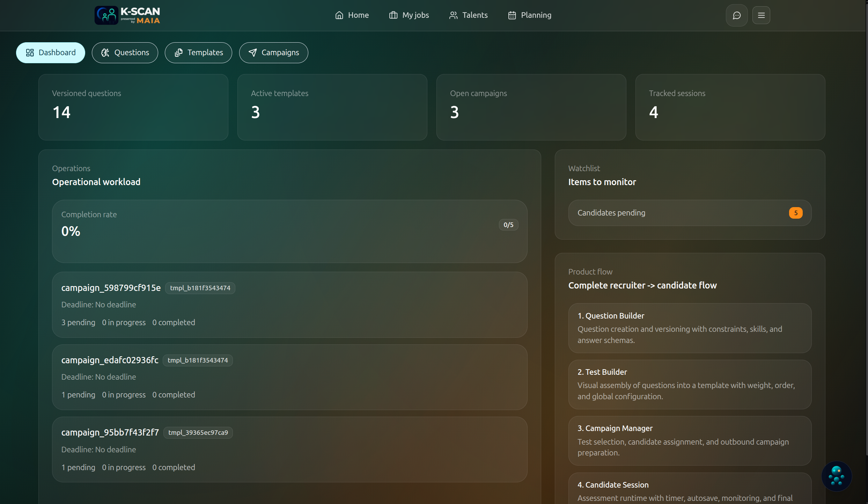The image size is (868, 504).
Task: Open the hamburger menu icon
Action: 761,15
